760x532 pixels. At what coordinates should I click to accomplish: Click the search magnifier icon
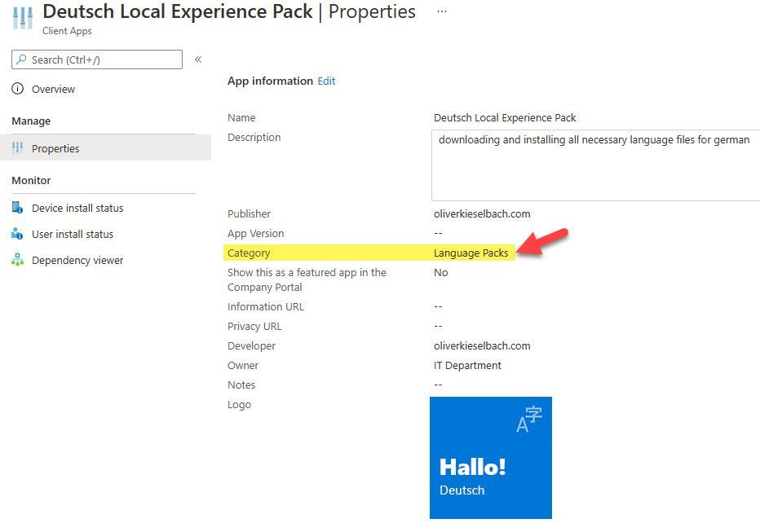pyautogui.click(x=20, y=59)
